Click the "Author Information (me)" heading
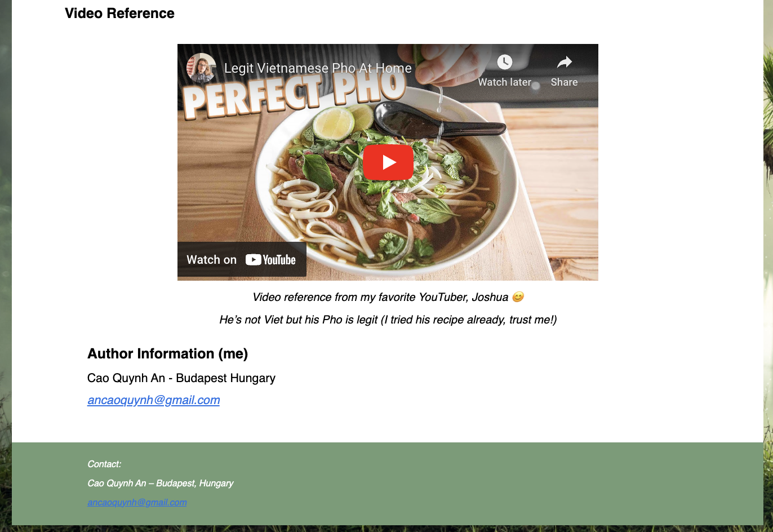Viewport: 773px width, 532px height. 167,353
